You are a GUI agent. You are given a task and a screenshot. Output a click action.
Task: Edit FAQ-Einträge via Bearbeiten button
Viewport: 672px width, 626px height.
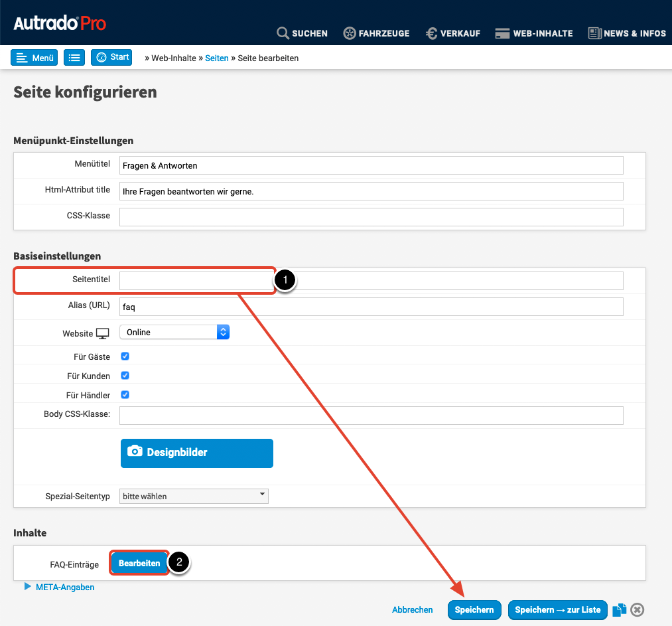[x=139, y=564]
